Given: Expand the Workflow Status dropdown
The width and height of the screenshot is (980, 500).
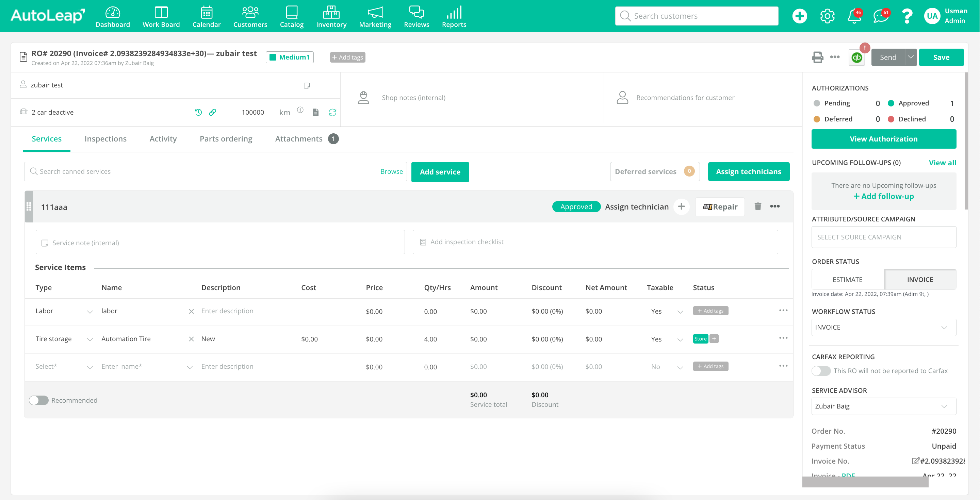Looking at the screenshot, I should tap(883, 327).
